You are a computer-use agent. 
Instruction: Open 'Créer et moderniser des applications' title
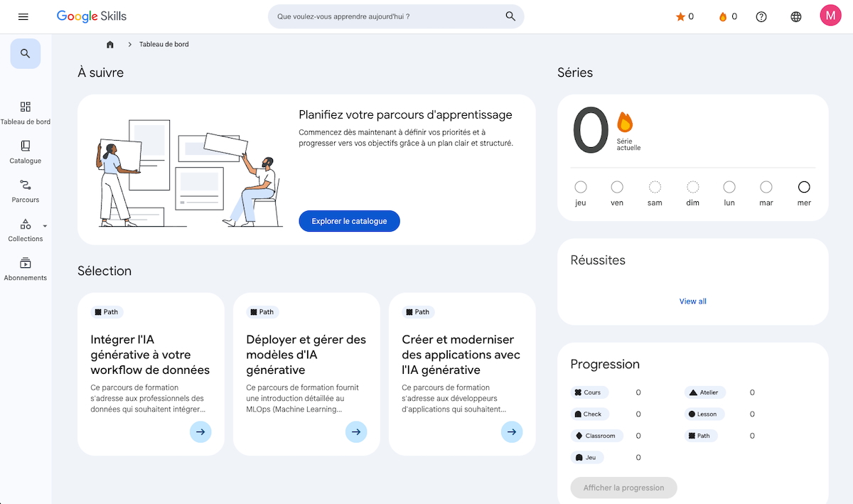(x=461, y=355)
